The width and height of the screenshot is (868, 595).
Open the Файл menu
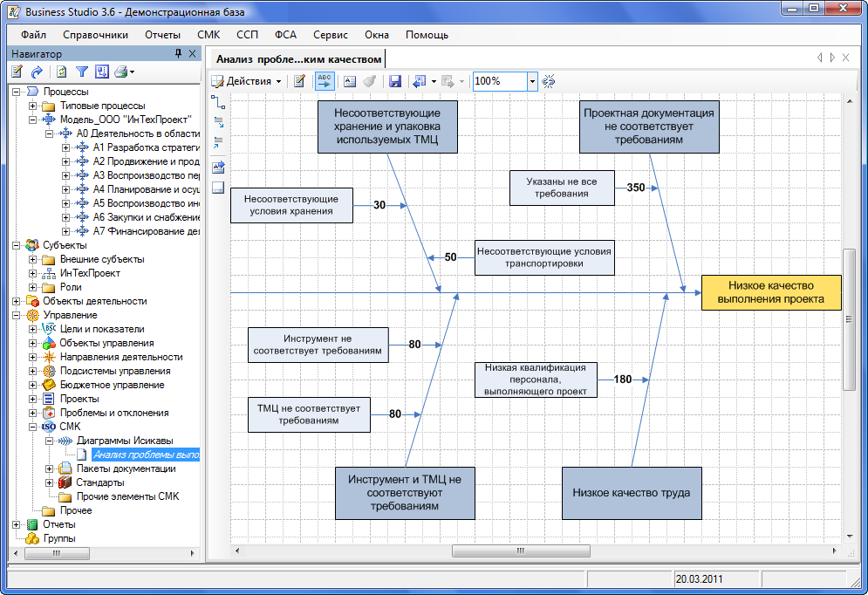(x=33, y=35)
